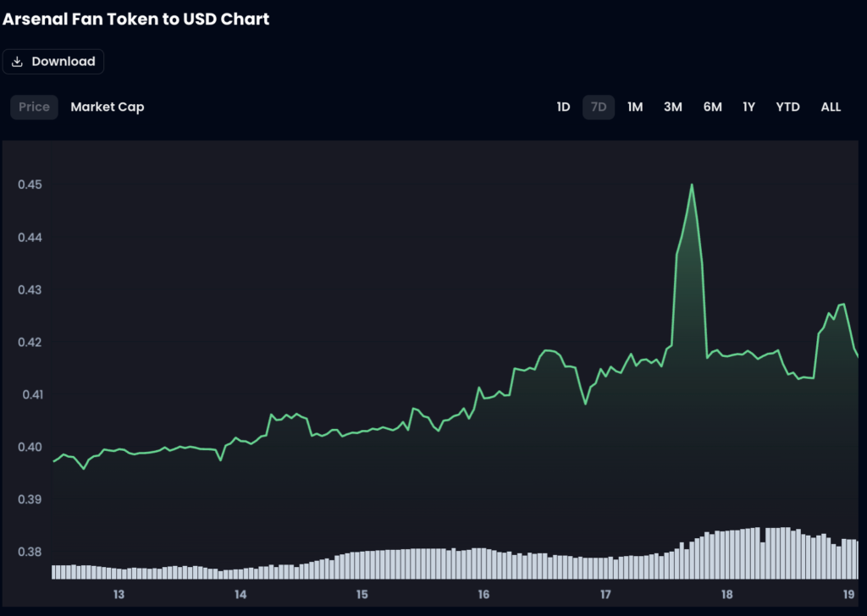Click the Arsenal Fan Token chart title
The height and width of the screenshot is (616, 867).
(x=135, y=19)
